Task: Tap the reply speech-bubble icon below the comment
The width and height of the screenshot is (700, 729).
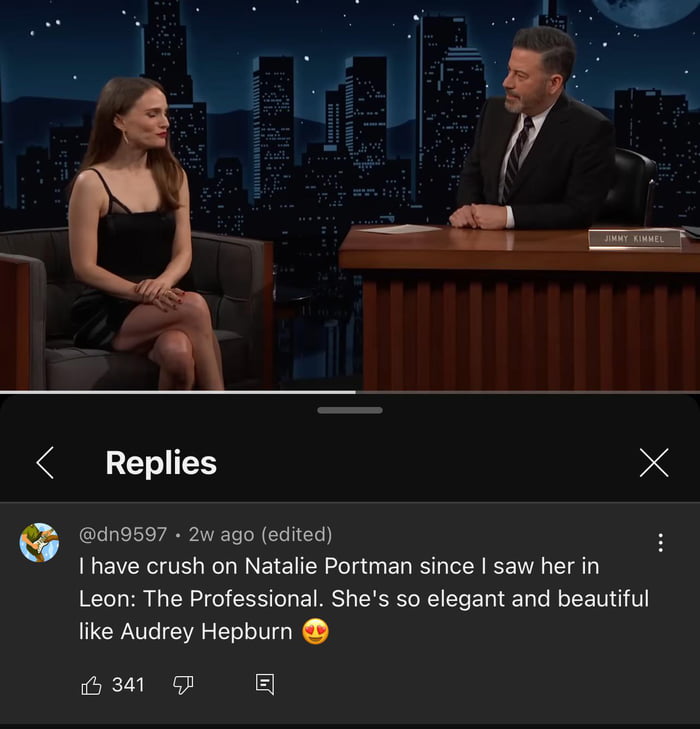Action: [265, 685]
